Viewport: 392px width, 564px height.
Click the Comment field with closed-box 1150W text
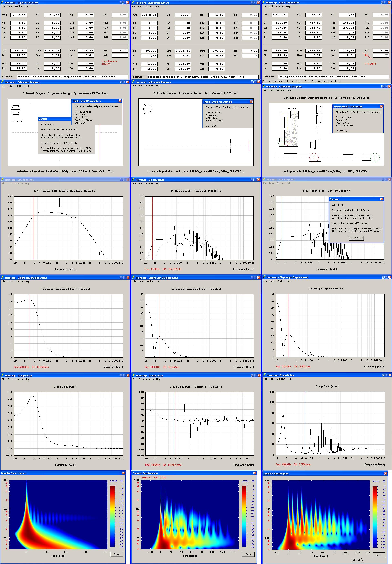(x=72, y=77)
